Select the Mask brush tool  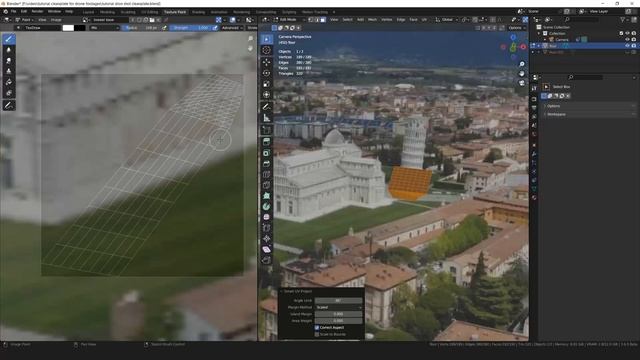point(9,93)
